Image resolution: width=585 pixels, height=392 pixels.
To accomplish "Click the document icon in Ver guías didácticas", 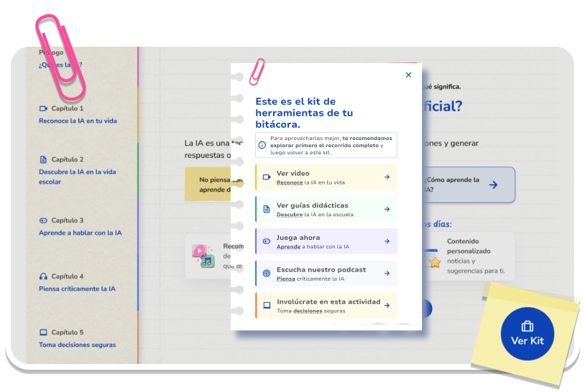I will (x=267, y=209).
